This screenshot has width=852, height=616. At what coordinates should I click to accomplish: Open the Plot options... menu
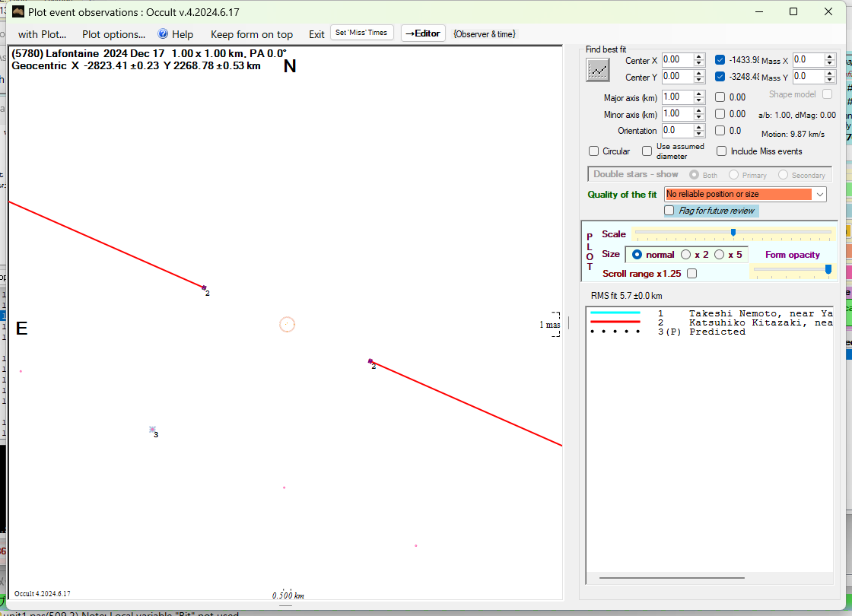(113, 34)
